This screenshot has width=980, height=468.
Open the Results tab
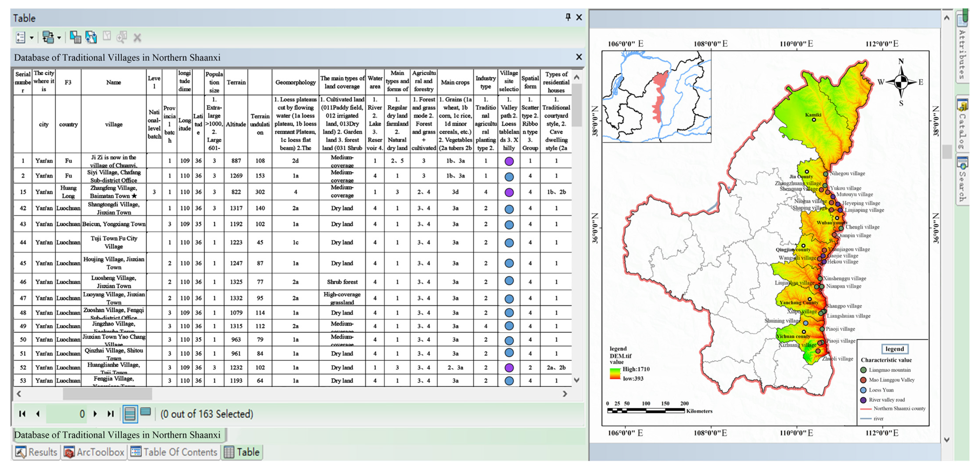[36, 452]
